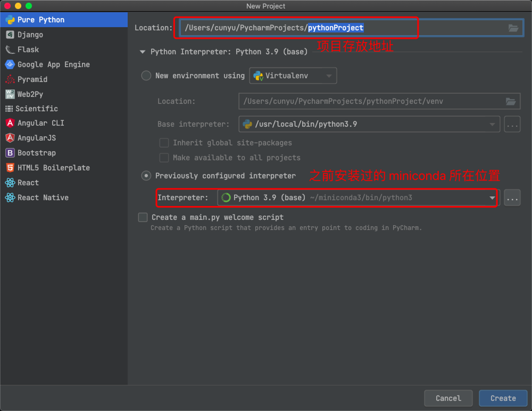The image size is (532, 411).
Task: Click the venv Location path field
Action: tap(379, 101)
